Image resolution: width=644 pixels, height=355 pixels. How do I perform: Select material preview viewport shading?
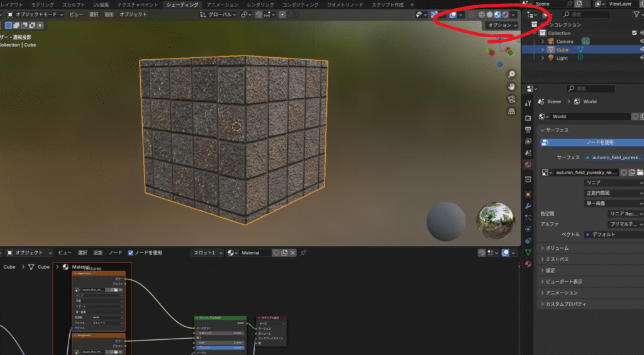(497, 14)
